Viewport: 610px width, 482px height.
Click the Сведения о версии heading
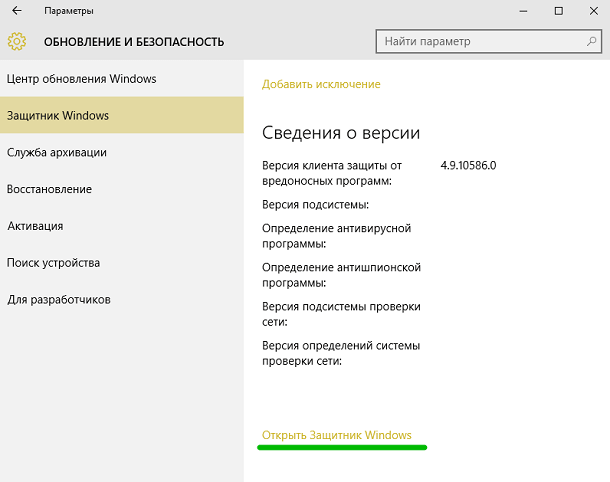tap(341, 133)
